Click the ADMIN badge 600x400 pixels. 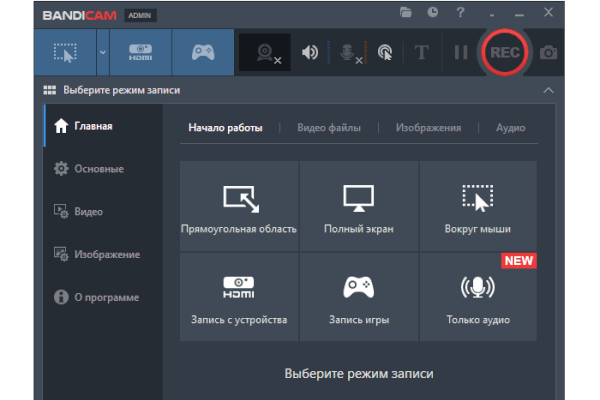coord(140,15)
